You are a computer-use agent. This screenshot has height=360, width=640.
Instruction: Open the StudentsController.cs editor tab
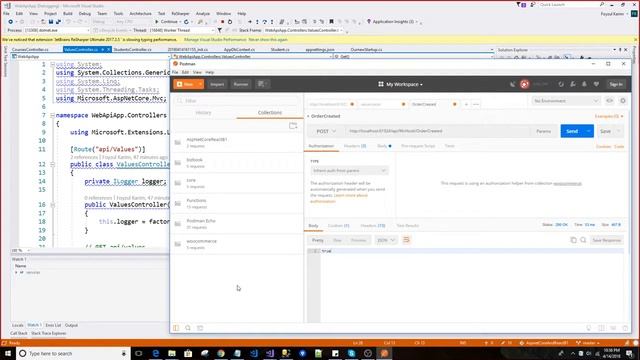tap(133, 49)
